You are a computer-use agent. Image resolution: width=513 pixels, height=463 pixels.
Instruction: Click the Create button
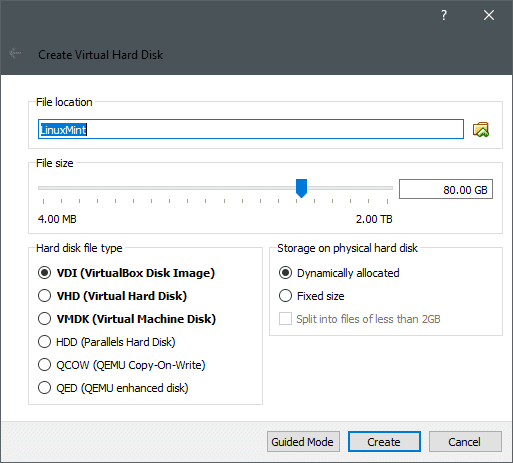point(384,442)
